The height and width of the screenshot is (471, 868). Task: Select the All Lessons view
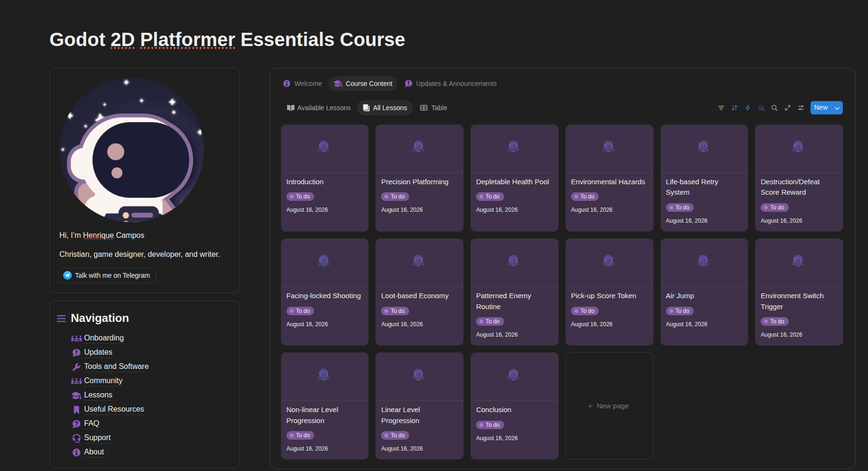pyautogui.click(x=385, y=108)
